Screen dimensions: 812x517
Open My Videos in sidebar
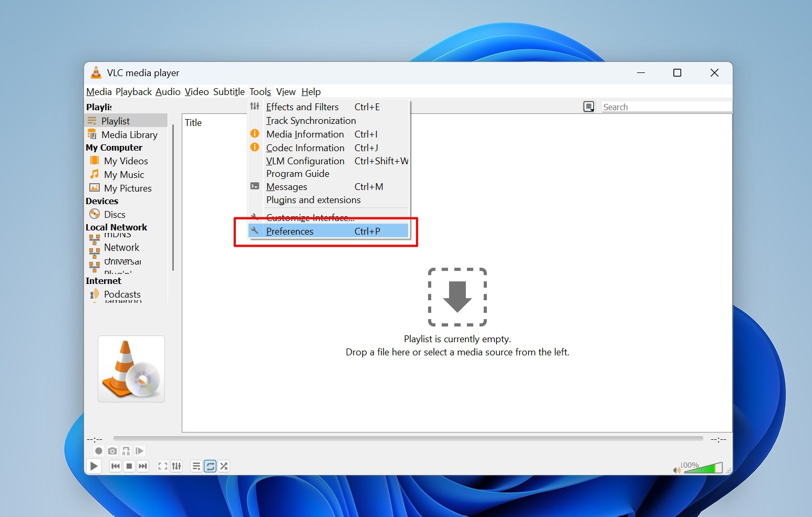coord(126,161)
